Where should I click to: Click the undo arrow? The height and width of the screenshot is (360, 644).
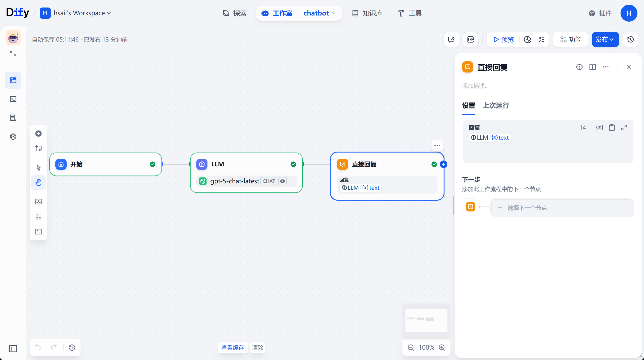38,348
